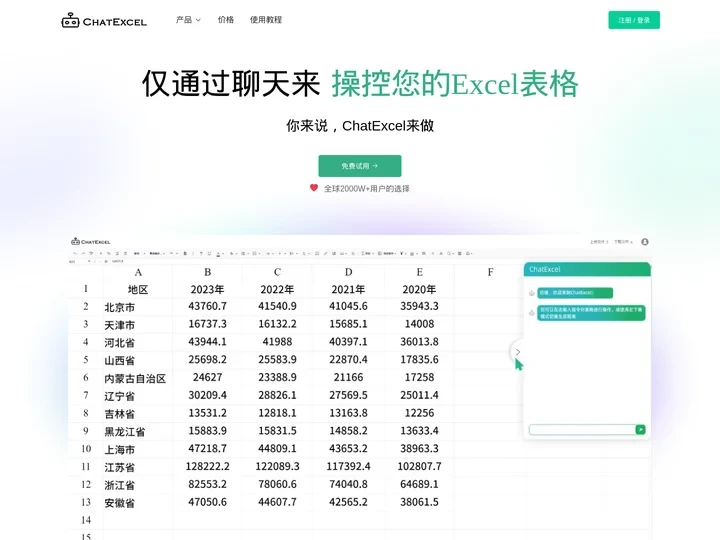Select column E header

[419, 272]
